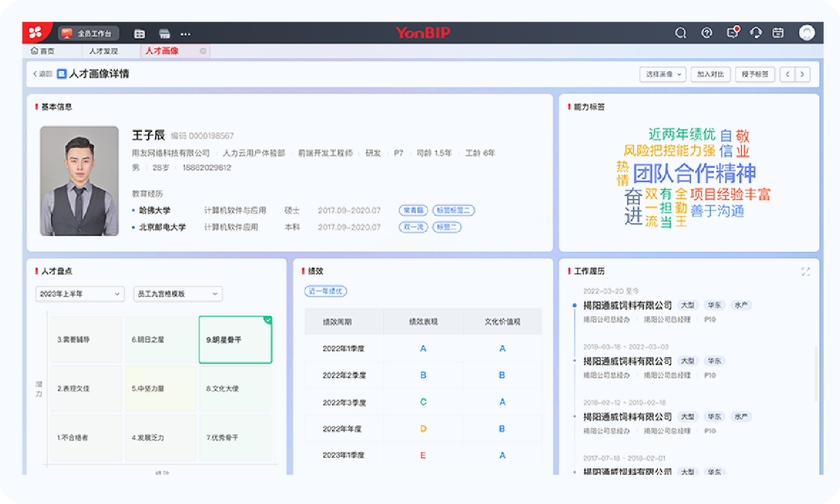Close the 人才画像 tab
The image size is (840, 504).
tap(203, 51)
